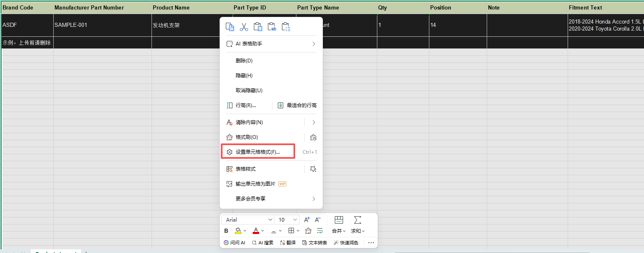Click 最适合的行高 auto-fit row height
Image resolution: width=644 pixels, height=253 pixels.
pos(297,105)
